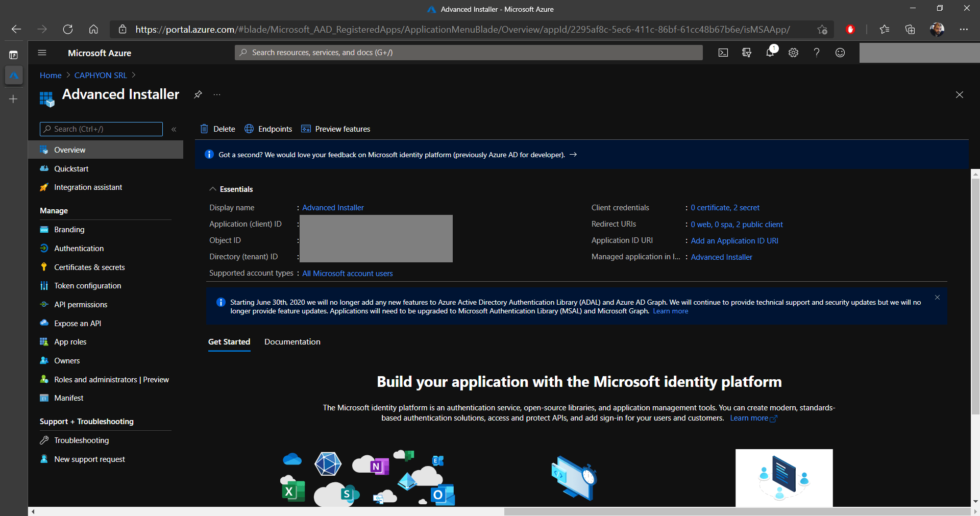Open browser Collections
This screenshot has width=980, height=516.
[910, 29]
